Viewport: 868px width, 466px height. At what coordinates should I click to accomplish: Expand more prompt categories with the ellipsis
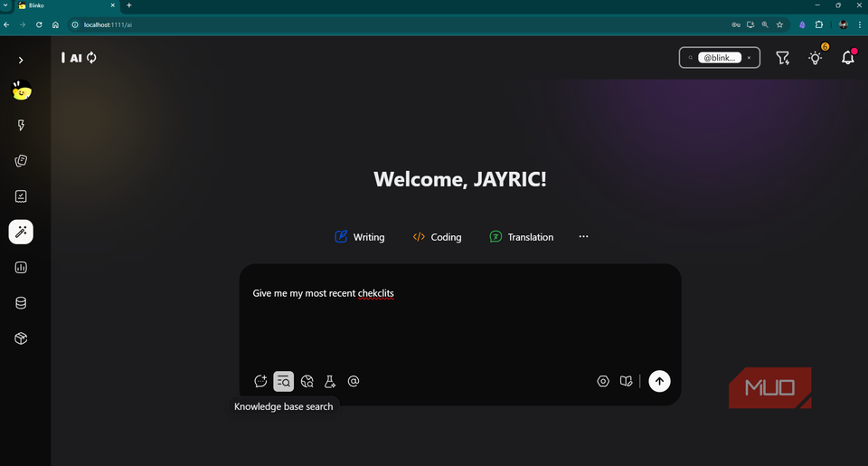pyautogui.click(x=583, y=237)
